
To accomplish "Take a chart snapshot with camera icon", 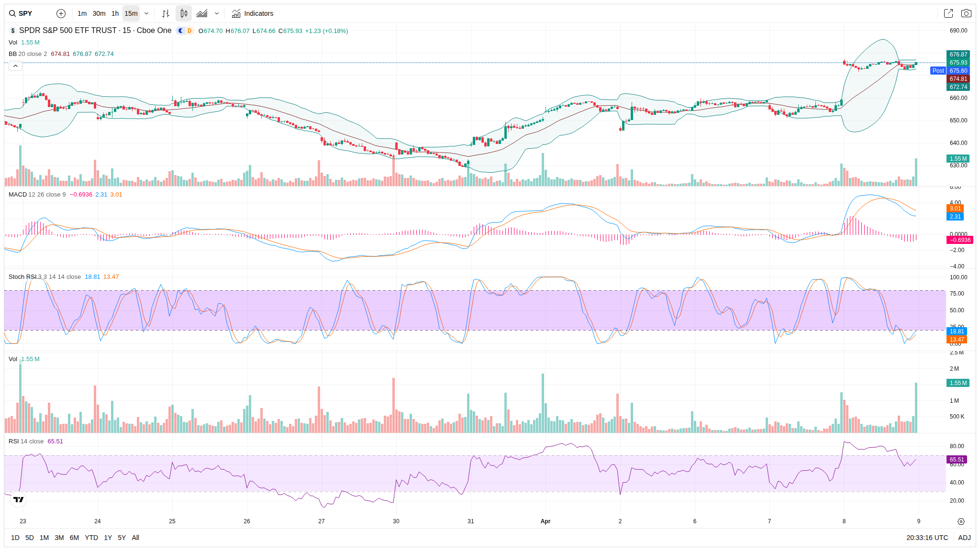I will click(x=966, y=13).
